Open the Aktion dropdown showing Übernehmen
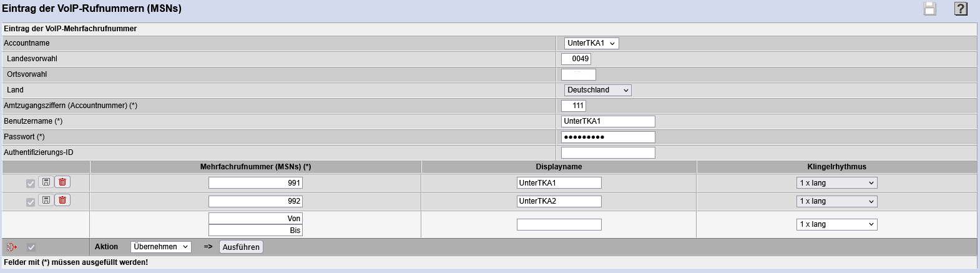Image resolution: width=980 pixels, height=273 pixels. click(160, 247)
